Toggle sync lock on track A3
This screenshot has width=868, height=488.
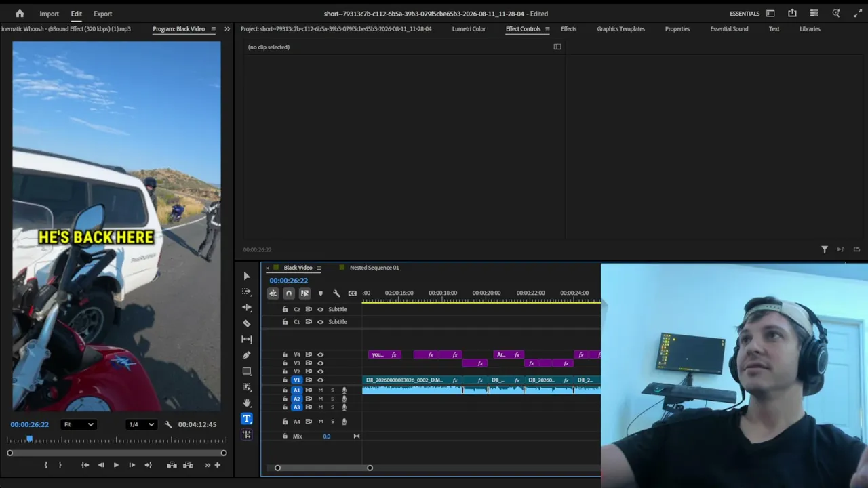(309, 407)
